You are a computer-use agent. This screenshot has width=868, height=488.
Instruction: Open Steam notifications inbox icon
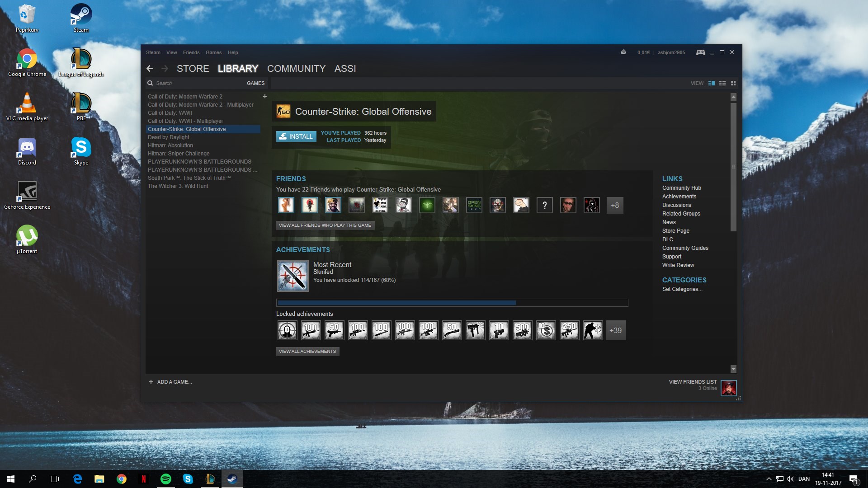[623, 52]
